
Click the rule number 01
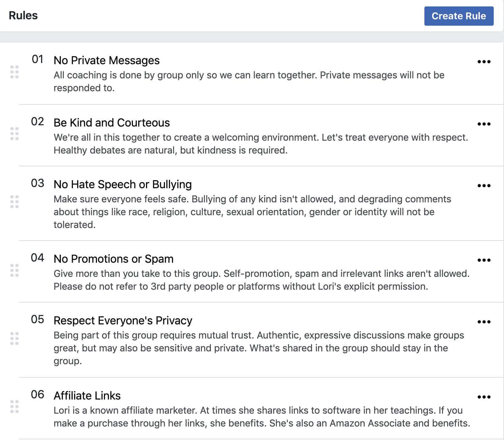(38, 59)
